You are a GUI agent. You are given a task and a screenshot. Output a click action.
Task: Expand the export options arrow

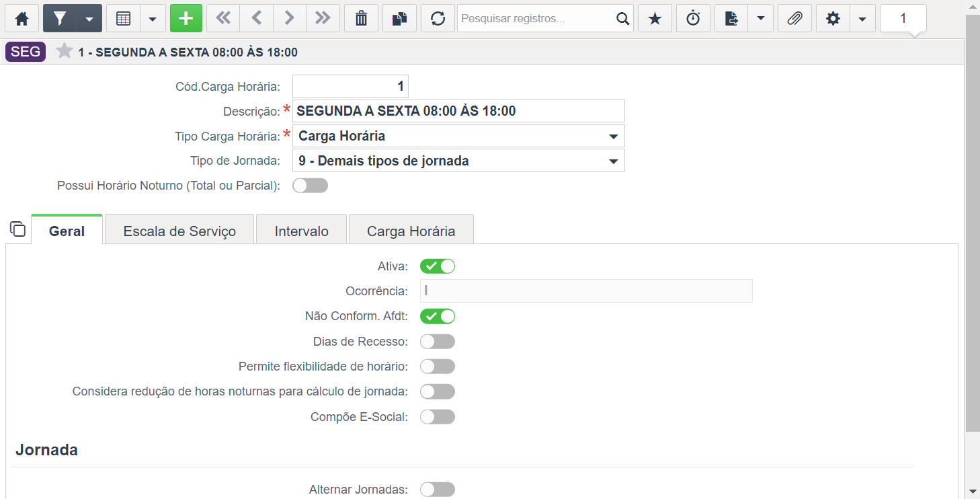[760, 18]
